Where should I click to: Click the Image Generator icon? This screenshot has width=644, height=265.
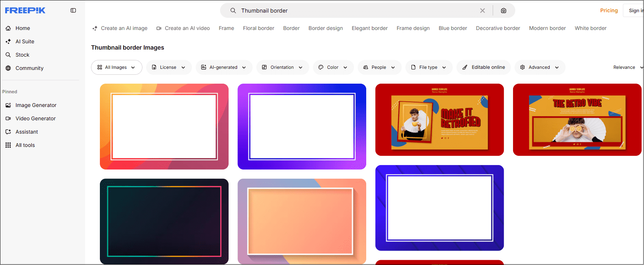pyautogui.click(x=8, y=105)
